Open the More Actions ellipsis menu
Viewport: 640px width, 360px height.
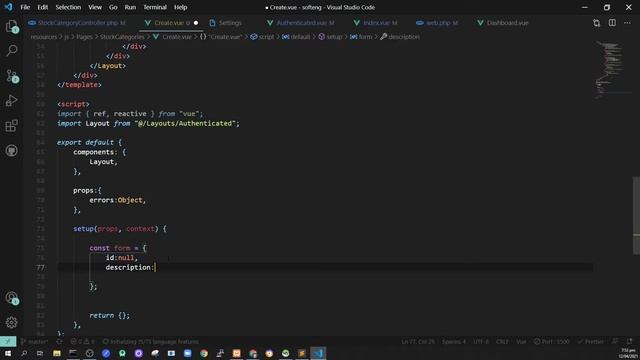627,23
